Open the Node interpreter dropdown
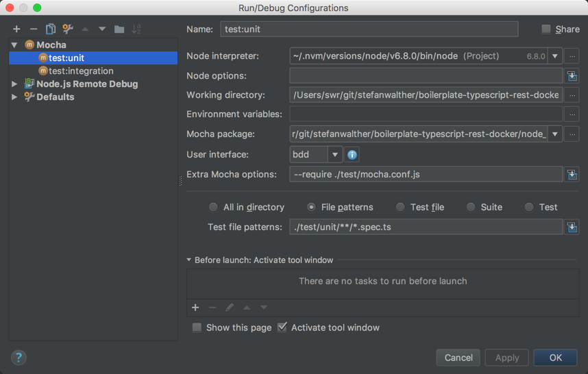This screenshot has height=374, width=588. coord(555,56)
